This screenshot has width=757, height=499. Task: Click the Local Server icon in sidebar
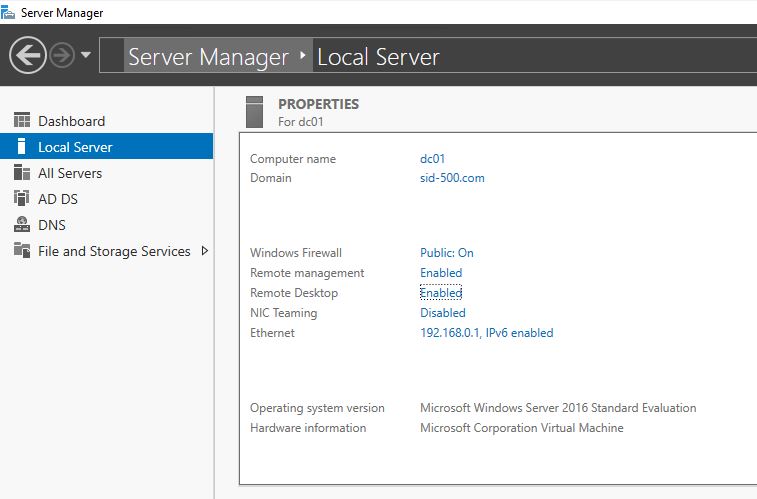point(22,147)
